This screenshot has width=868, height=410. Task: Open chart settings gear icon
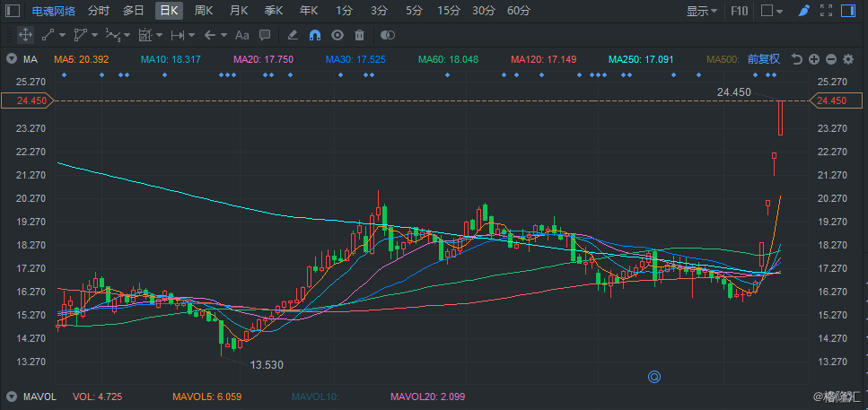tap(848, 59)
